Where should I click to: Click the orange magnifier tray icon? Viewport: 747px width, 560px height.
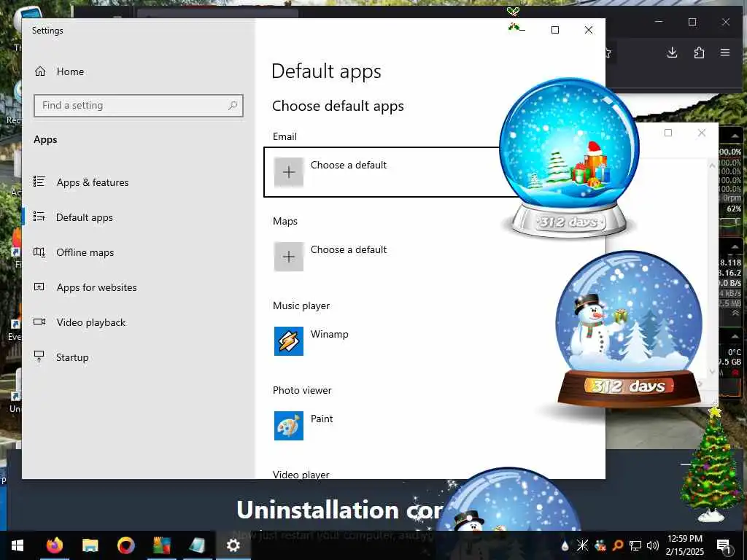pyautogui.click(x=617, y=545)
